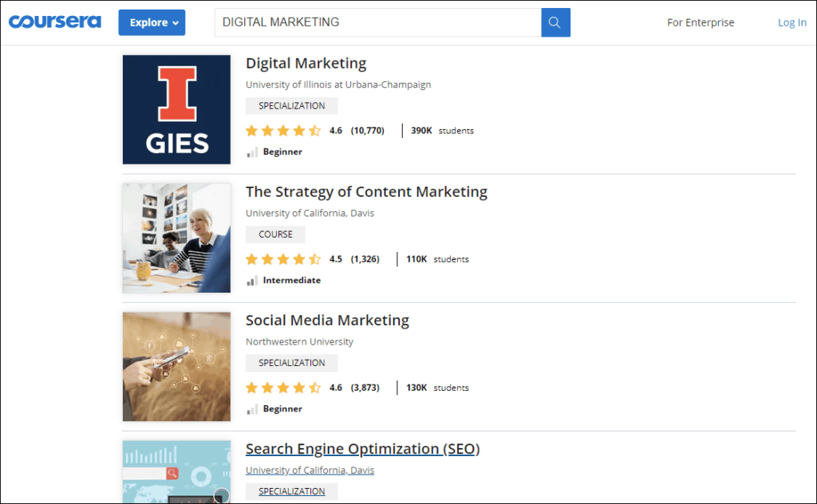Image resolution: width=817 pixels, height=504 pixels.
Task: Click the 4.5 star rating icons
Action: (x=283, y=259)
